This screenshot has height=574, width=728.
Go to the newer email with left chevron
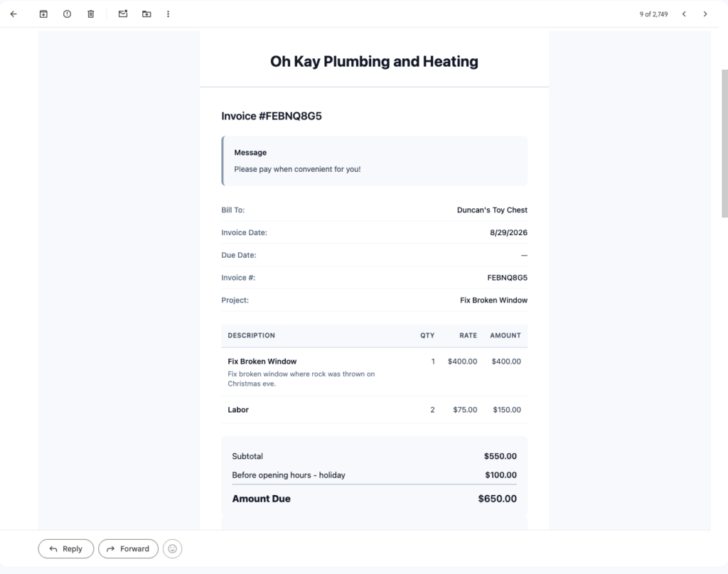coord(684,14)
